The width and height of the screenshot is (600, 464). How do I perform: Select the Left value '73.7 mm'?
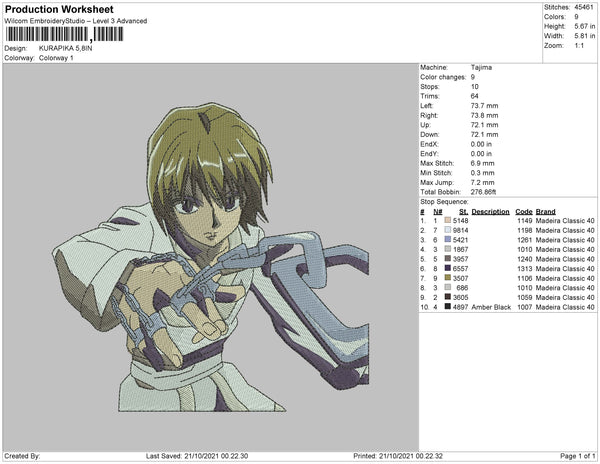484,106
